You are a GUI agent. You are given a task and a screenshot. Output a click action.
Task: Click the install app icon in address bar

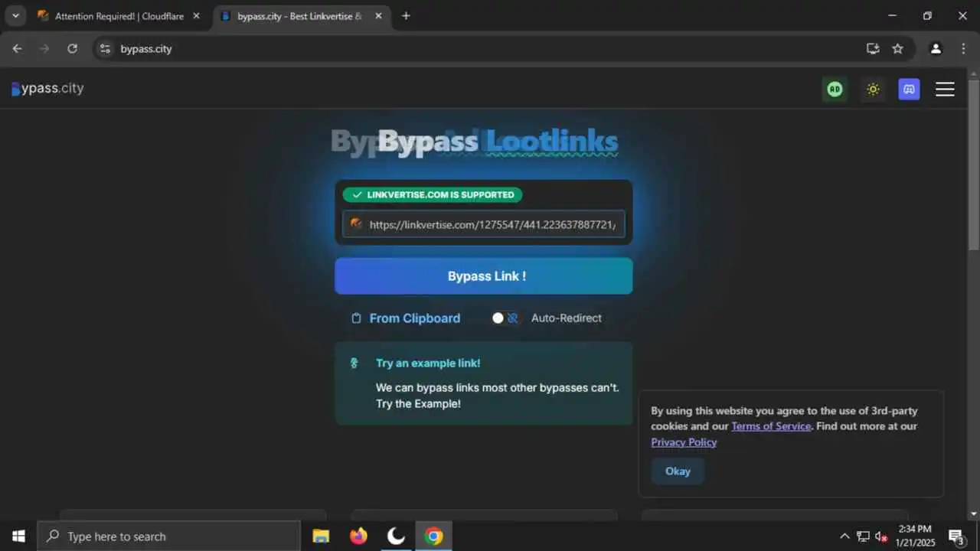873,48
